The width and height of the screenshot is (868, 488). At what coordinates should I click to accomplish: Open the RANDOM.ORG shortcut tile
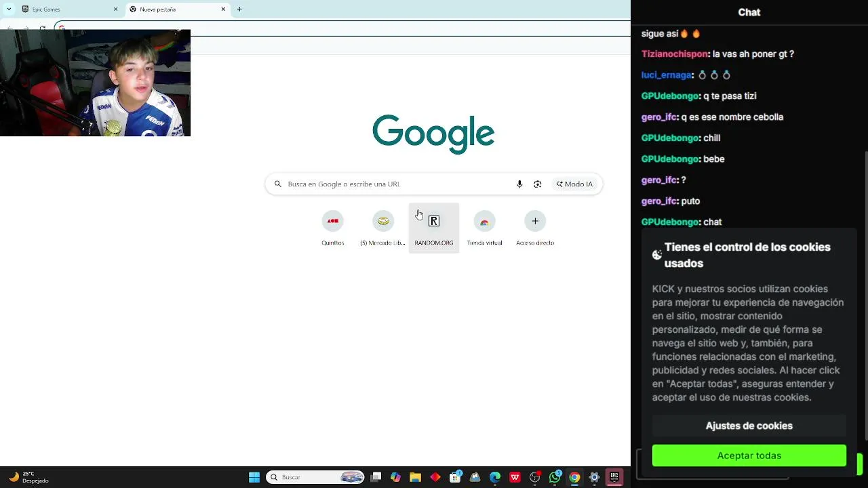[x=434, y=228]
